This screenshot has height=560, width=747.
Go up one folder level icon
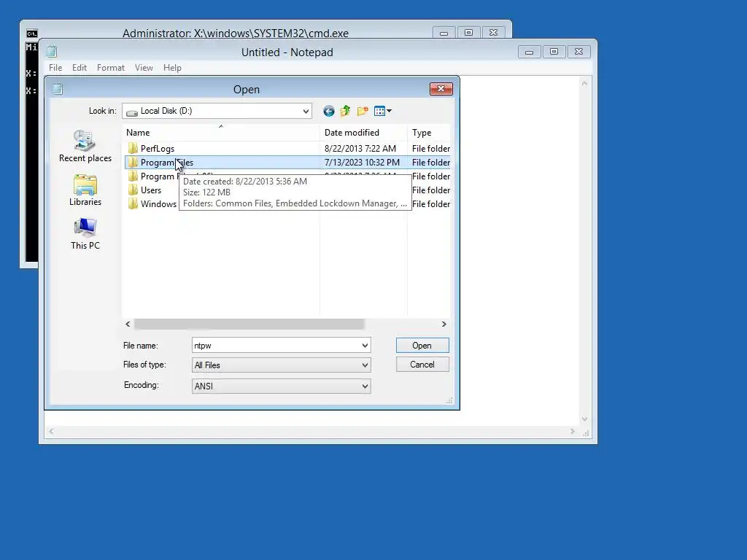click(345, 111)
